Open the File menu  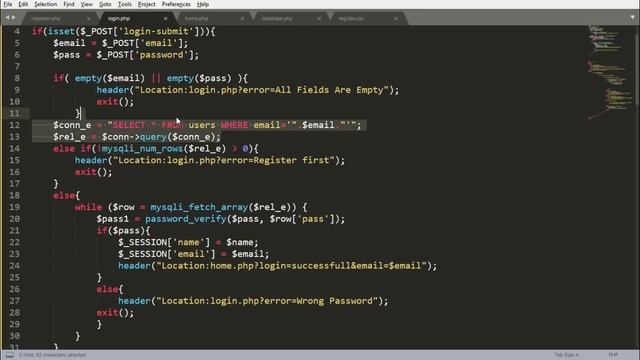[7, 4]
